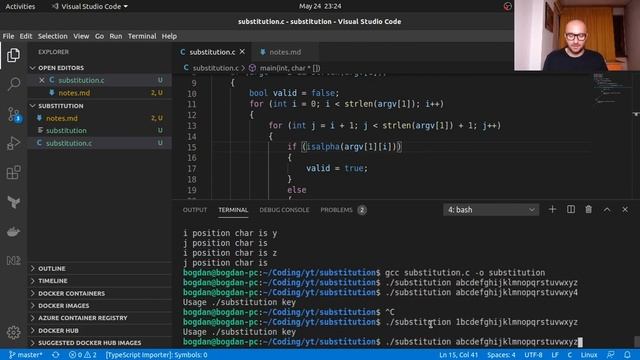Open the N2 activity bar view
The image size is (640, 360).
[x=13, y=260]
